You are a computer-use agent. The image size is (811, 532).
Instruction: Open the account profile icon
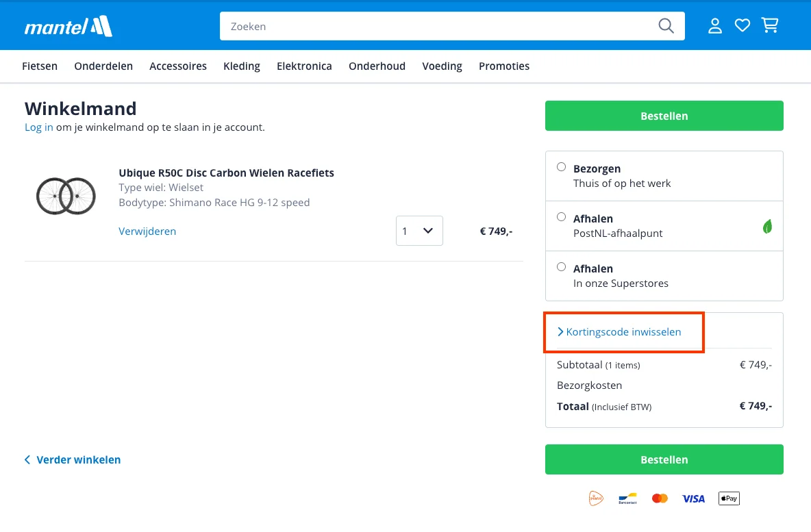tap(715, 26)
